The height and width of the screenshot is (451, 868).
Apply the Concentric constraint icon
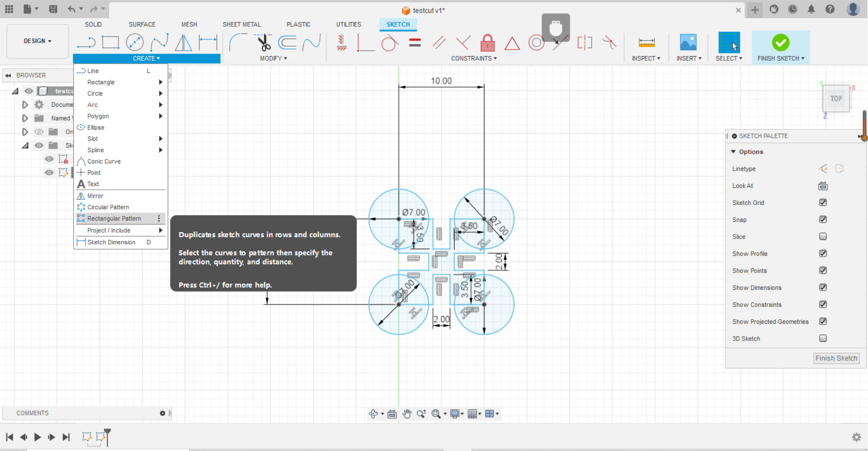coord(536,43)
